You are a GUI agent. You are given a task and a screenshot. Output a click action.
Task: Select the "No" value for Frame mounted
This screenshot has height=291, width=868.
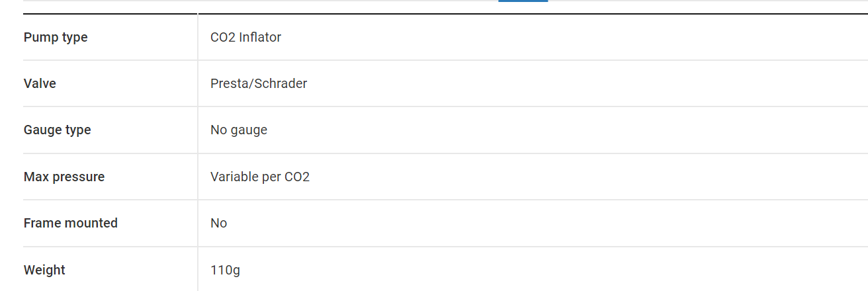coord(218,223)
